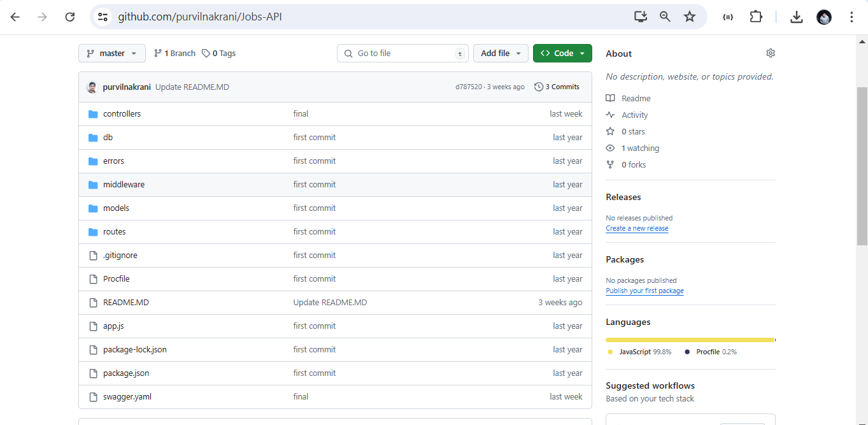Image resolution: width=868 pixels, height=425 pixels.
Task: Click the browser forward arrow
Action: [43, 17]
